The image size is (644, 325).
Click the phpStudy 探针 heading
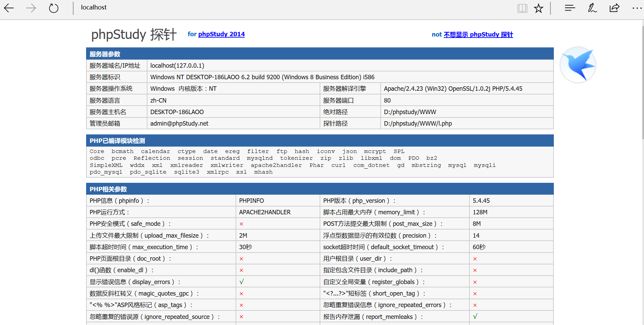(134, 34)
